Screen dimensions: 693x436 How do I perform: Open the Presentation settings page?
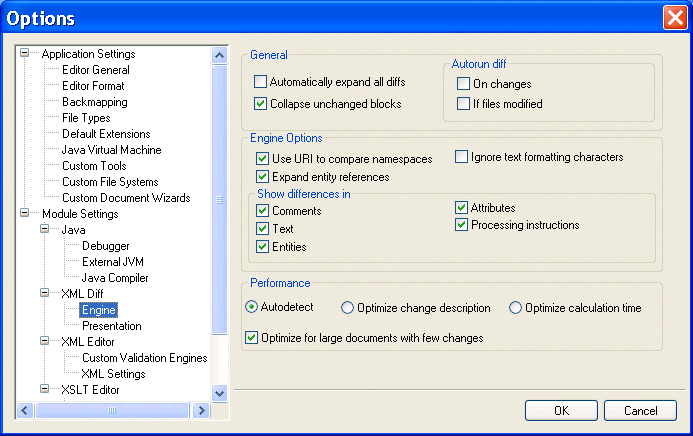coord(111,326)
